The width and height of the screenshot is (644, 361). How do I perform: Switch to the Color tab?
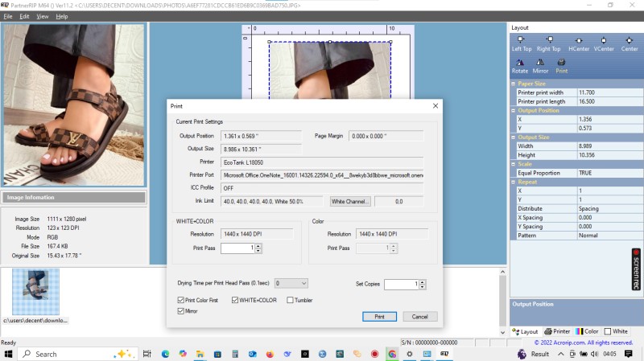[x=587, y=331]
